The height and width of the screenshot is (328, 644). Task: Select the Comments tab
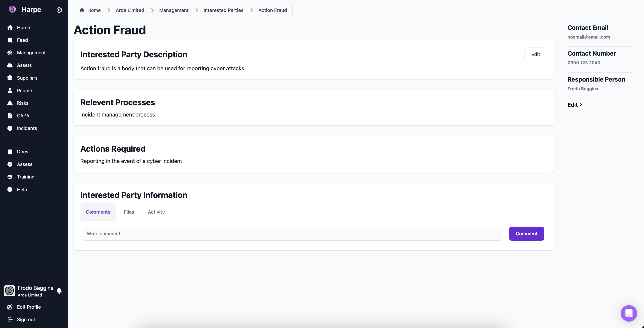98,212
